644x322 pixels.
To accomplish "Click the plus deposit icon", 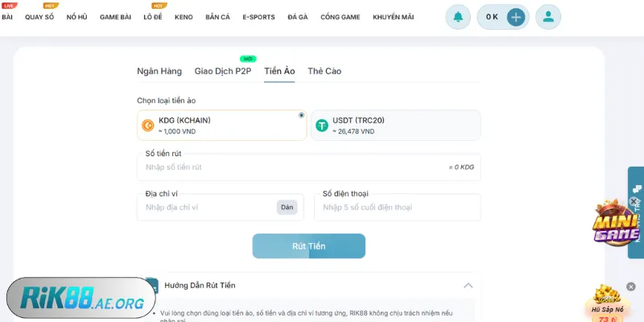I will coord(516,16).
